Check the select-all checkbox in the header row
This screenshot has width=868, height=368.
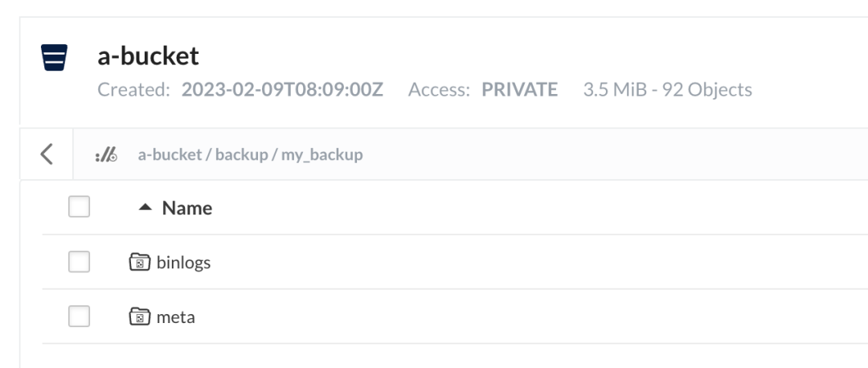click(79, 207)
